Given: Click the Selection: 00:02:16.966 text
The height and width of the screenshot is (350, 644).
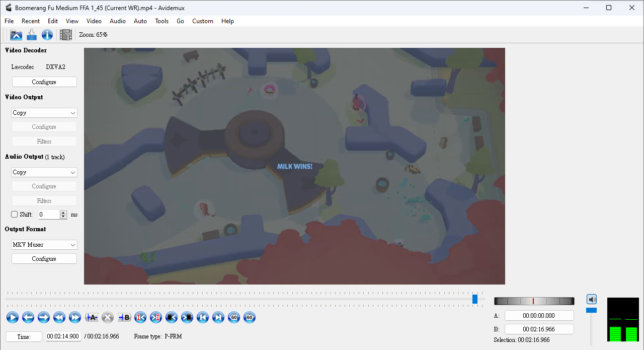Looking at the screenshot, I should coord(522,340).
